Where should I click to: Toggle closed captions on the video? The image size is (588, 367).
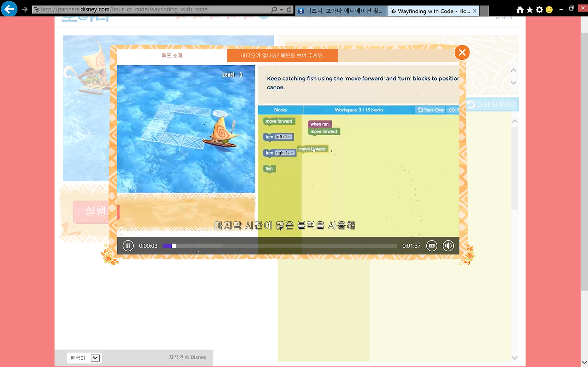pos(432,246)
